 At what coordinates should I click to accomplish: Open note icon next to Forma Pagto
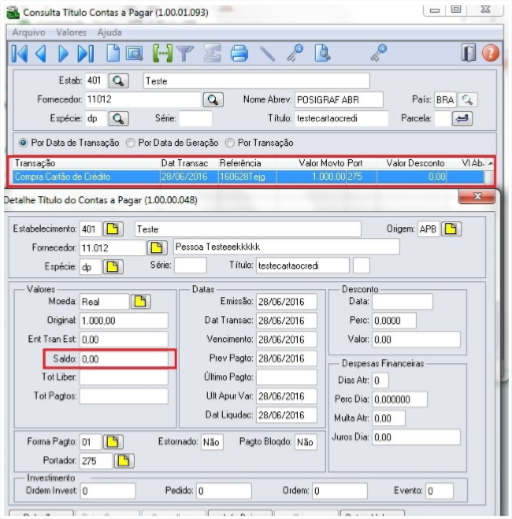point(113,442)
